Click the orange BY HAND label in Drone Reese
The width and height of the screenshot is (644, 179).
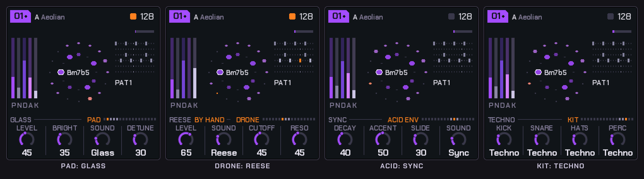point(209,120)
